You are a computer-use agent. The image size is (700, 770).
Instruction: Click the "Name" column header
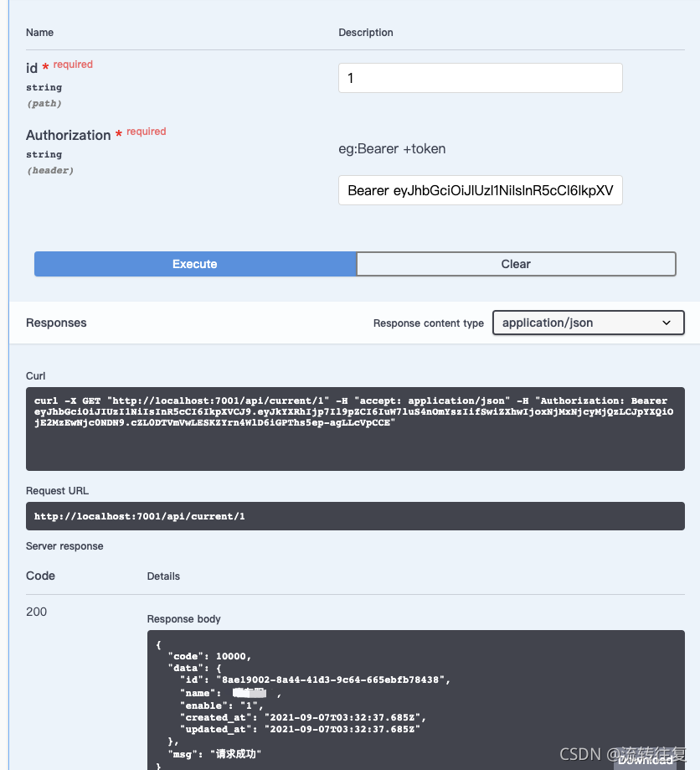pos(39,33)
